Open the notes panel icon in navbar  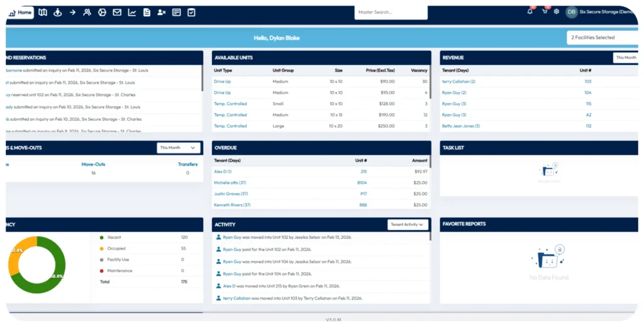pos(177,13)
